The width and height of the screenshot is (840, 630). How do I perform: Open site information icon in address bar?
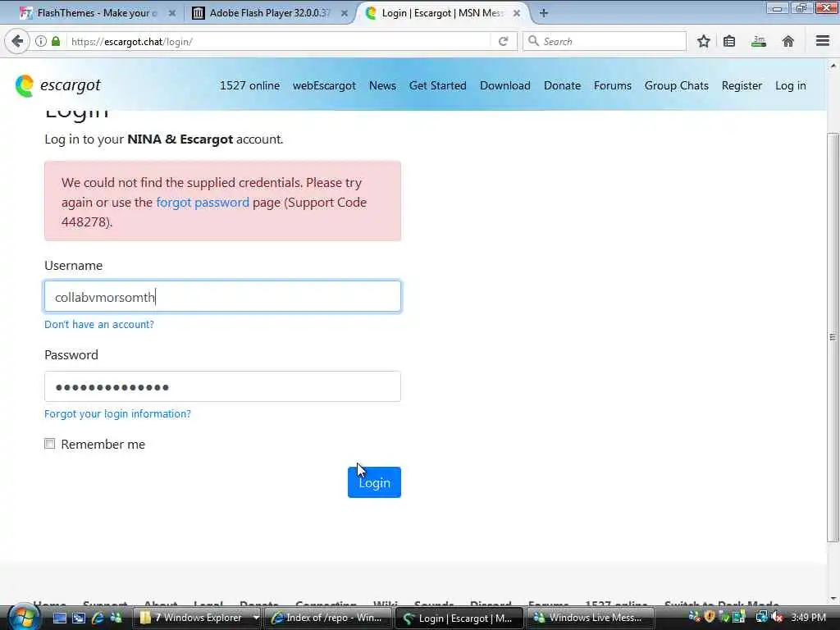(x=41, y=41)
